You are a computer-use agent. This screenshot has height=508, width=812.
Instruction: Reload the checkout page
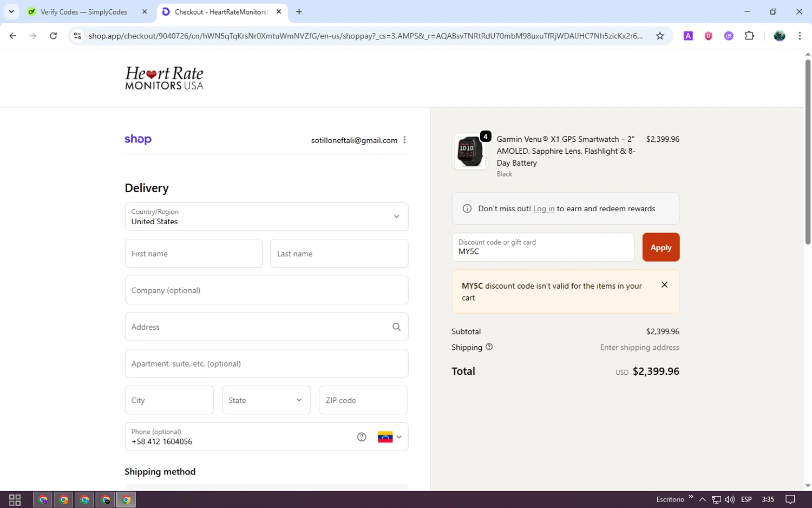(x=53, y=36)
